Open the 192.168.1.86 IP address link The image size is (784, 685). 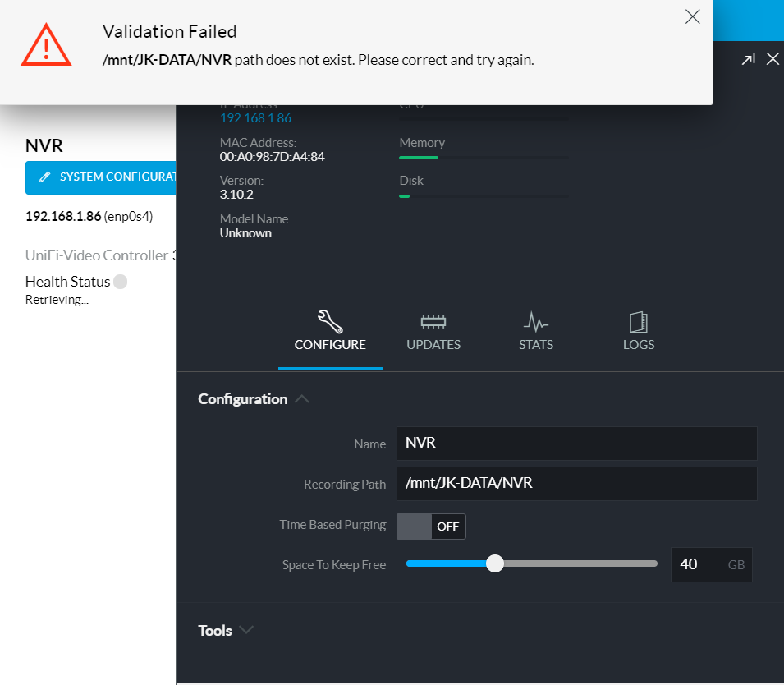pos(255,118)
